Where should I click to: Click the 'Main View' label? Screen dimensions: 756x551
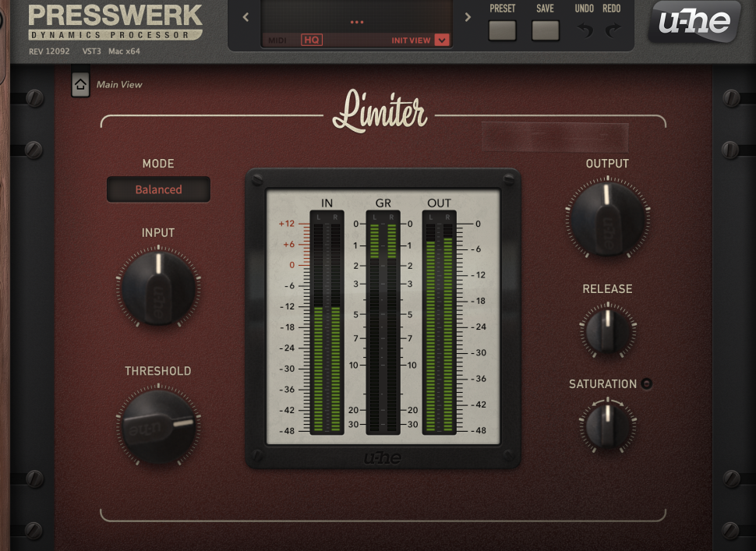click(119, 85)
